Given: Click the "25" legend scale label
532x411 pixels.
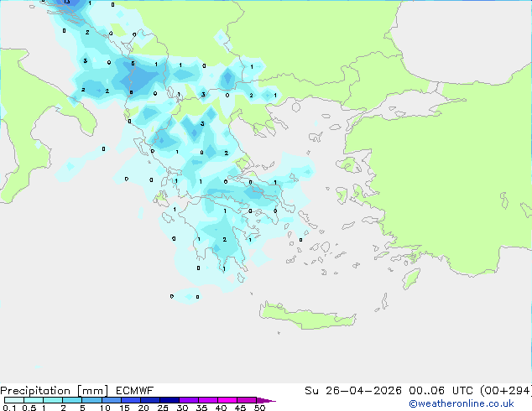Looking at the screenshot, I should tap(163, 408).
